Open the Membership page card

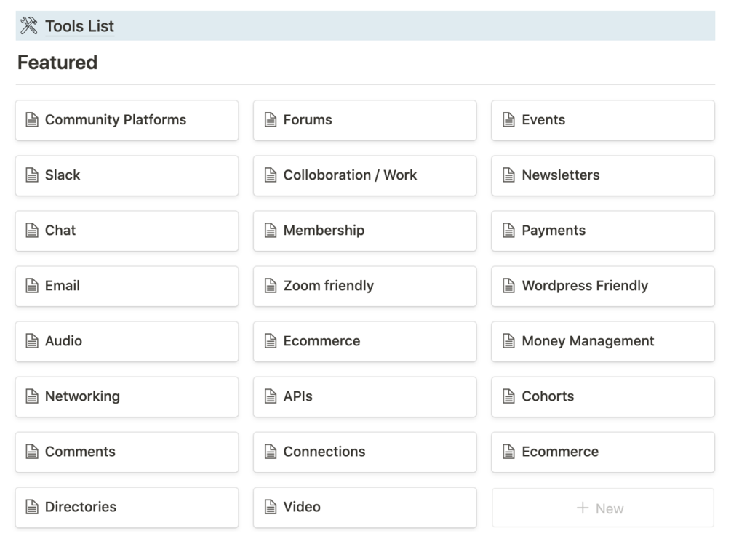coord(364,231)
